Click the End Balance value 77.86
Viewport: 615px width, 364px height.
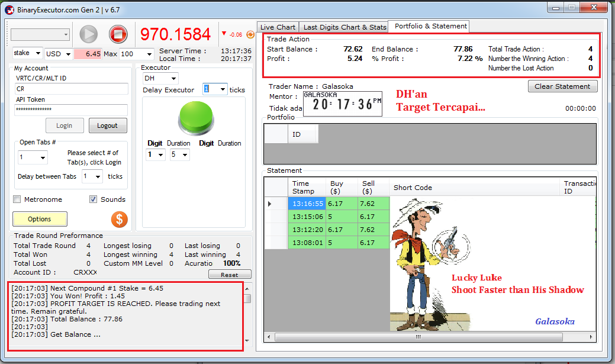click(463, 49)
